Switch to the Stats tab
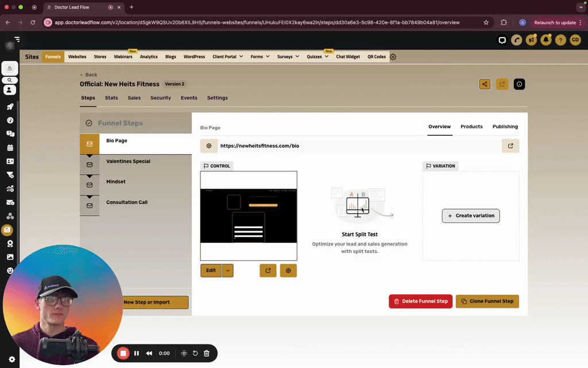 111,98
